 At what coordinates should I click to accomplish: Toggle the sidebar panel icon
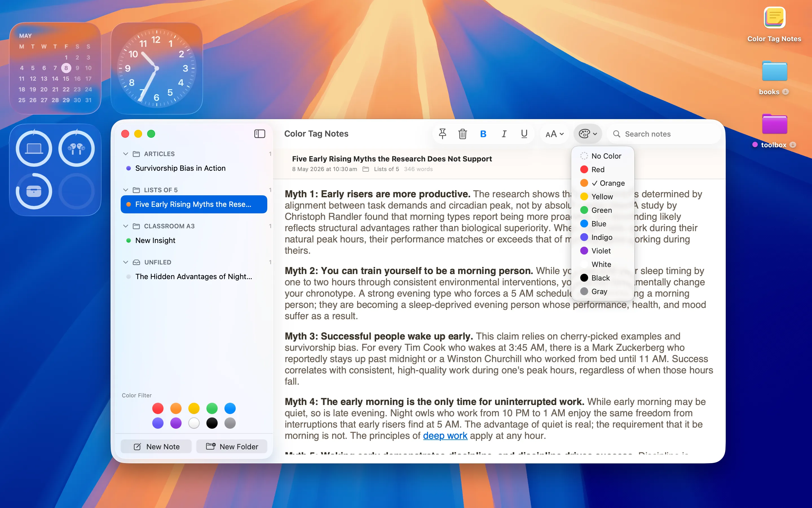click(x=259, y=134)
